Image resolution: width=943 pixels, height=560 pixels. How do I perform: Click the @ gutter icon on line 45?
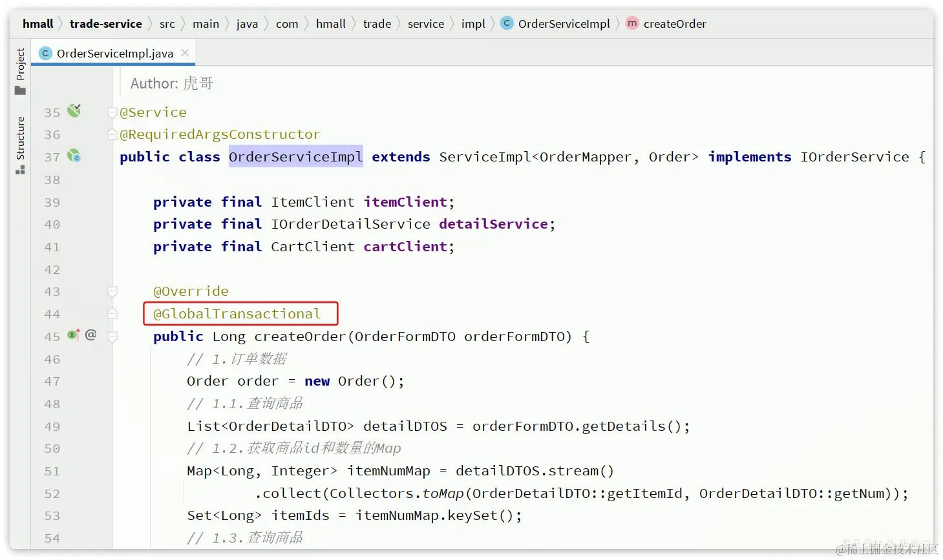[91, 335]
